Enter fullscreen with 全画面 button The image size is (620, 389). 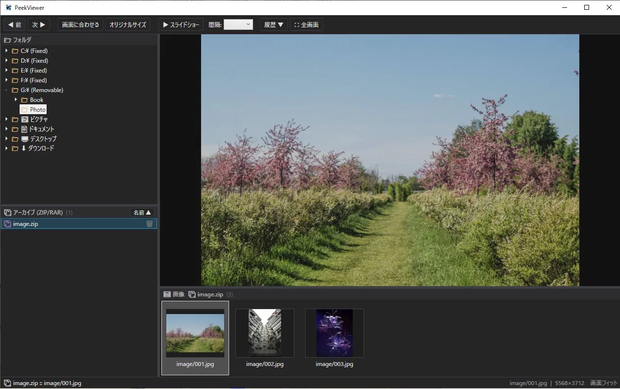pos(306,25)
